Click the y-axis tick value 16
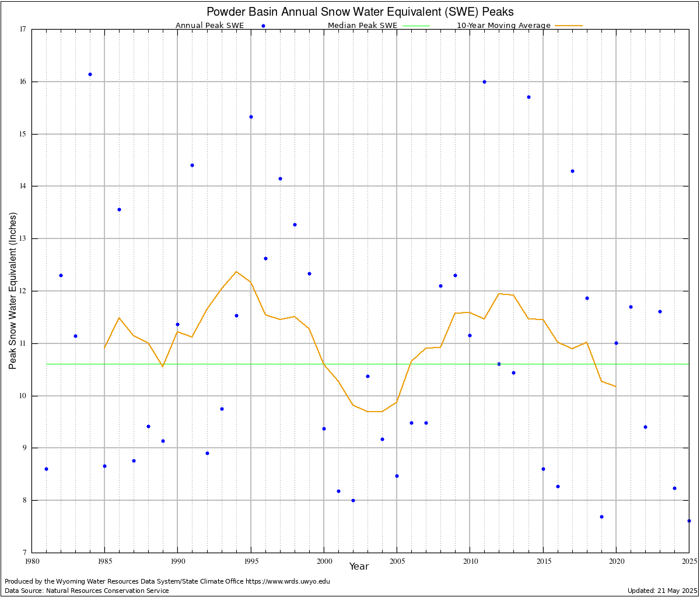700x597 pixels. pos(23,82)
